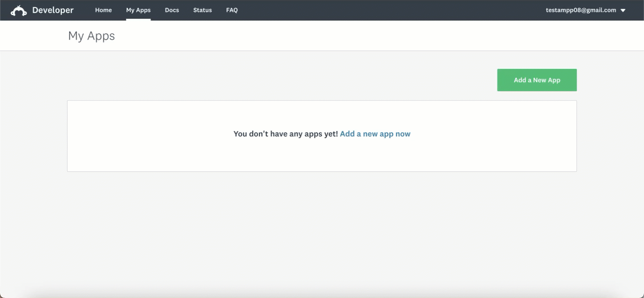The height and width of the screenshot is (298, 644).
Task: Switch to the Docs section
Action: point(172,10)
